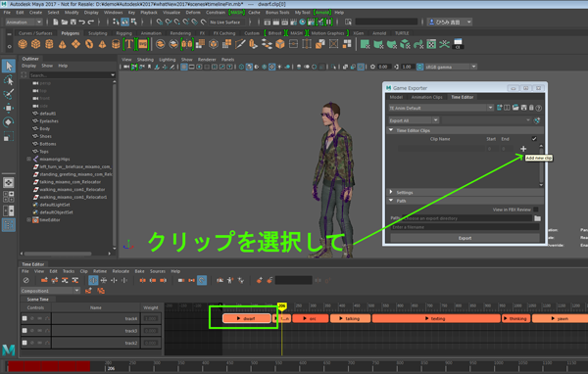Create new preset icon in Game Exporter
The width and height of the screenshot is (588, 374).
pyautogui.click(x=499, y=108)
